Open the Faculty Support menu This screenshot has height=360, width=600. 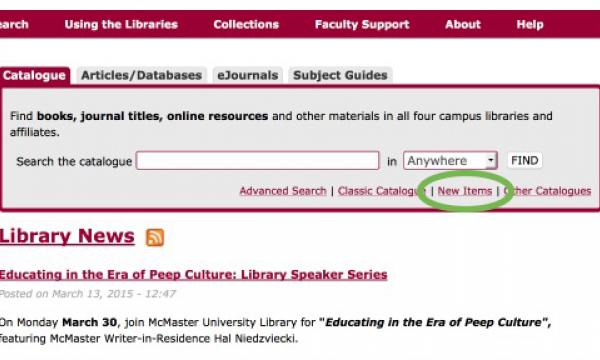[x=362, y=24]
